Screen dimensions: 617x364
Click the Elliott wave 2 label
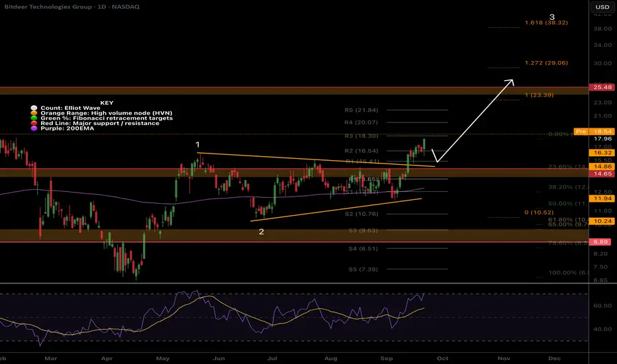261,232
